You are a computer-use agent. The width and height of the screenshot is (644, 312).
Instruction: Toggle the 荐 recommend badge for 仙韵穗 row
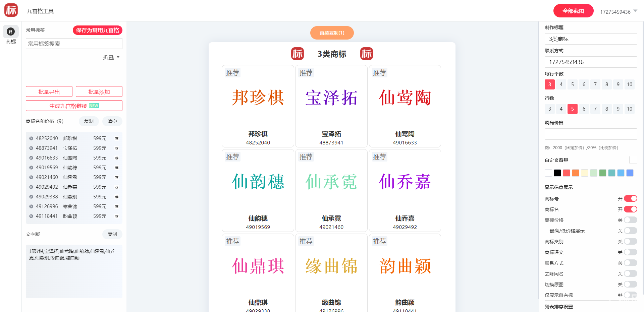tap(117, 168)
